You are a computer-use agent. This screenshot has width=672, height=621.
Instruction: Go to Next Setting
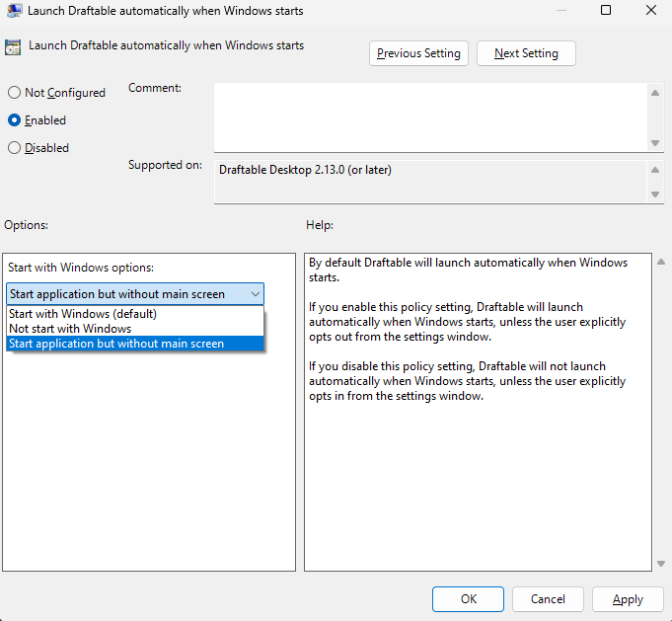click(526, 53)
